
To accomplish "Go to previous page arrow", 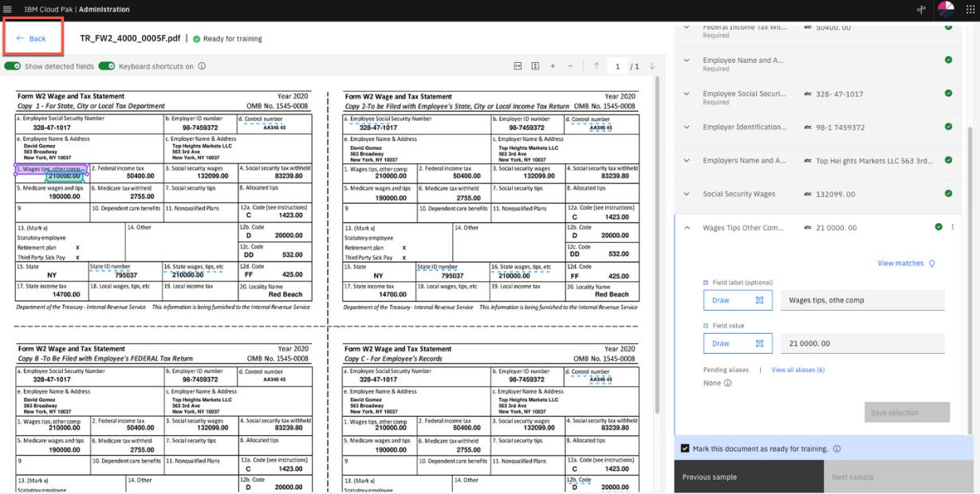I will pos(596,66).
